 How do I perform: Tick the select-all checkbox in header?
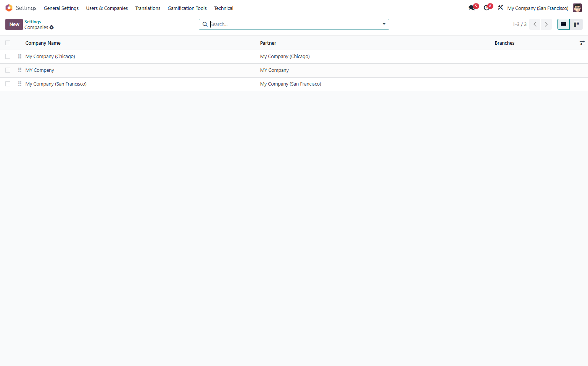point(8,43)
